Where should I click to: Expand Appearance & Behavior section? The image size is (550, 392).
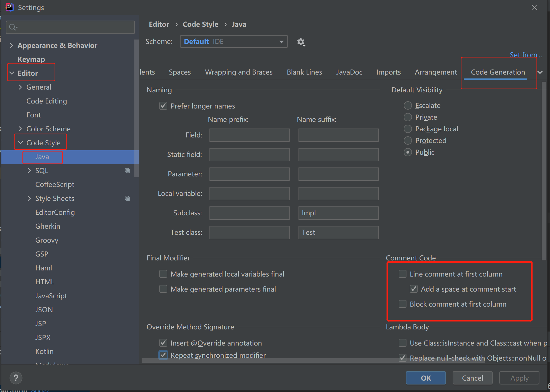(11, 45)
